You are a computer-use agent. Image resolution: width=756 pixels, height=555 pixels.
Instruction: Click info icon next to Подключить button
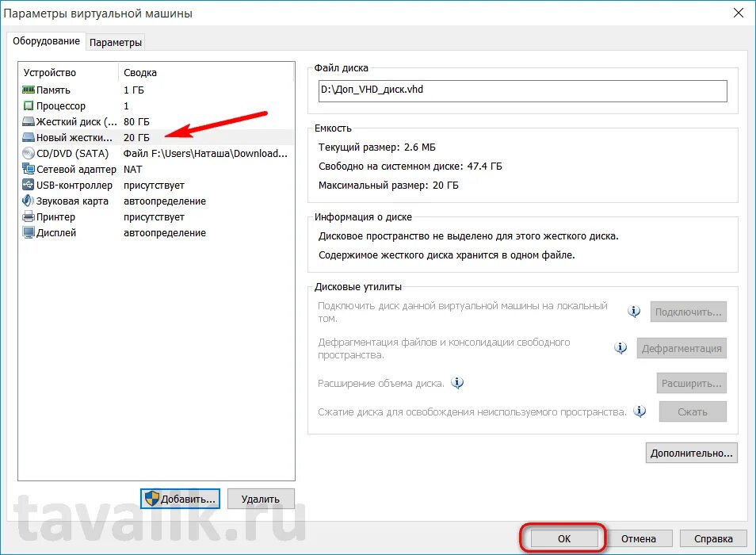tap(634, 312)
